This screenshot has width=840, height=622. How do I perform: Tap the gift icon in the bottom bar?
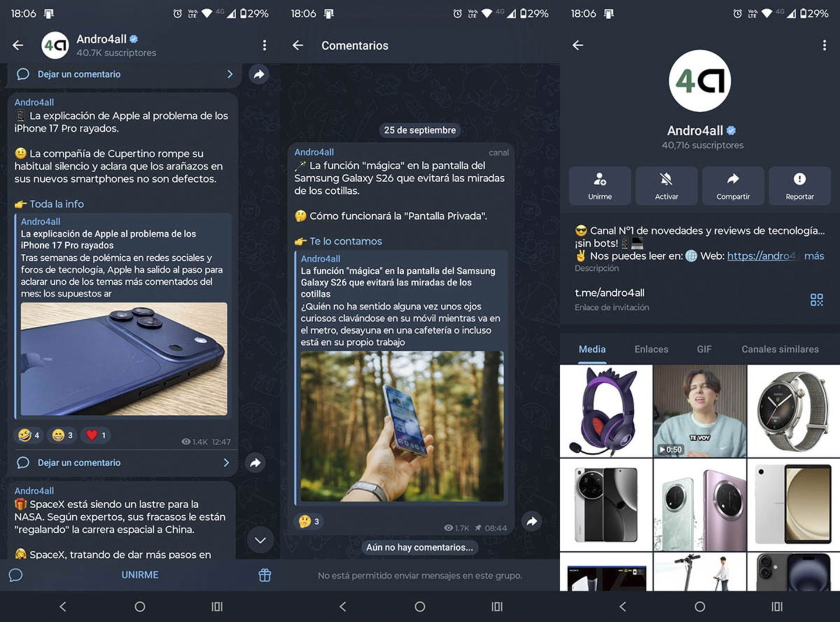(265, 575)
